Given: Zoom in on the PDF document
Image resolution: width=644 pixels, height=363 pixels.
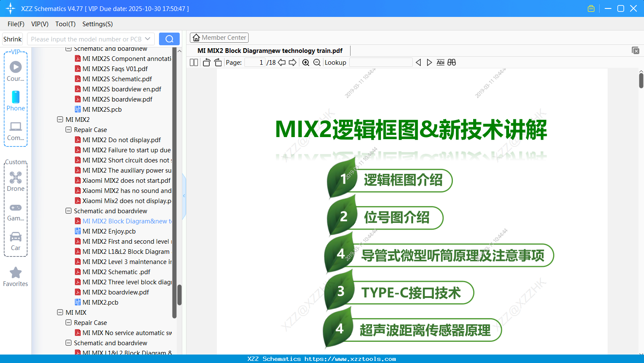Looking at the screenshot, I should tap(305, 62).
